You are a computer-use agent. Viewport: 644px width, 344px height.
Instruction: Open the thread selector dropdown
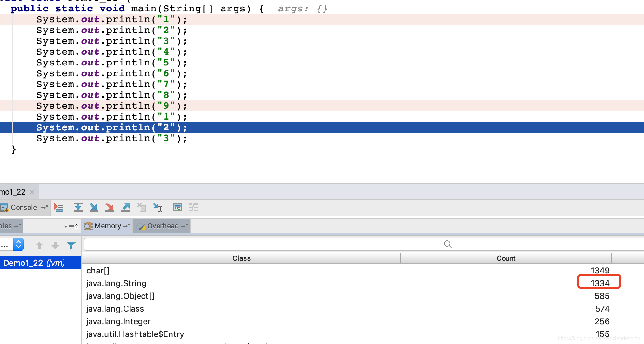(18, 244)
